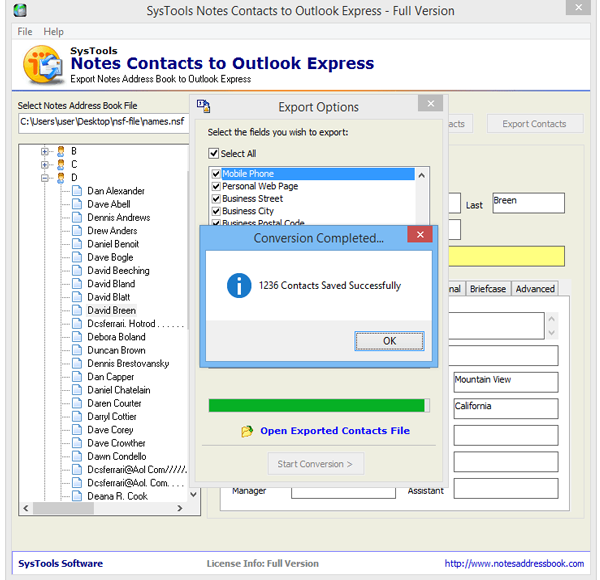Select Dennis Brestovansky contact
Viewport: 600px width, 580px height.
click(x=128, y=363)
